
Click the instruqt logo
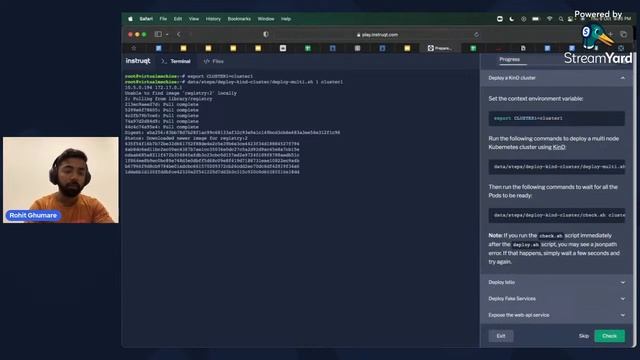(x=138, y=61)
